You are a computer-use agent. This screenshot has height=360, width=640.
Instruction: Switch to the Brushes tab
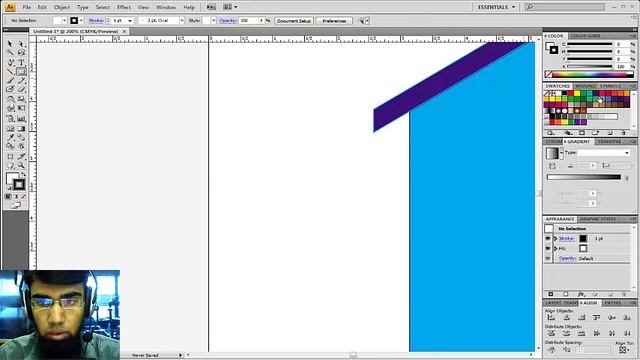(585, 86)
